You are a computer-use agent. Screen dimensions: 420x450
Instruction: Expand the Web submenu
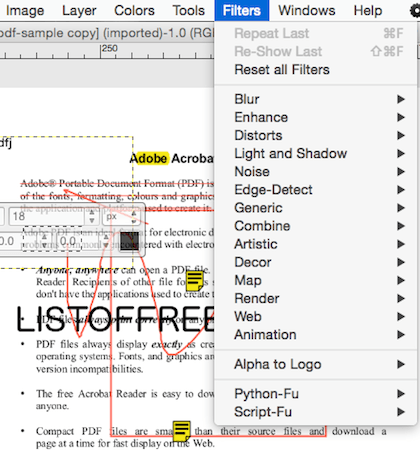click(x=315, y=316)
